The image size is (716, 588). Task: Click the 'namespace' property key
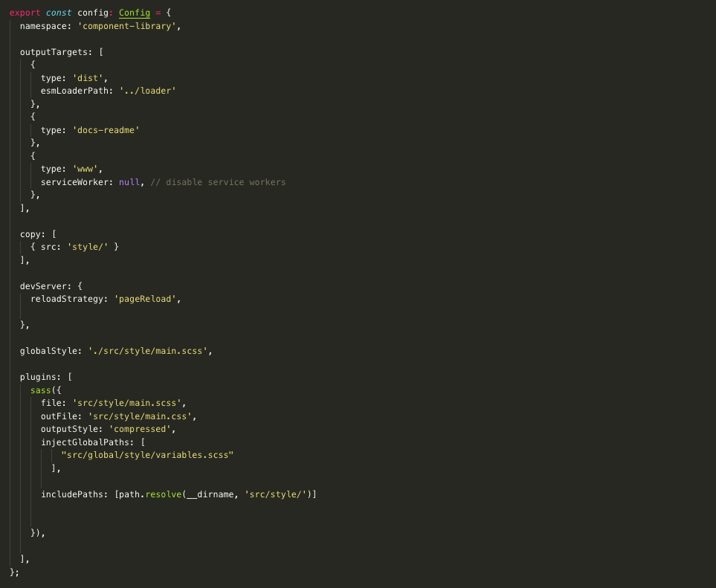point(43,26)
